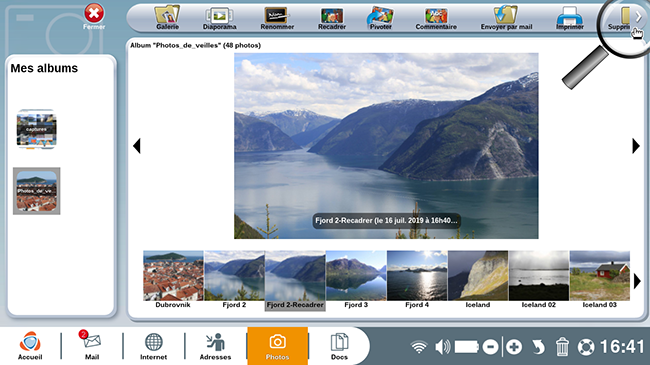Open the captures album

point(36,129)
